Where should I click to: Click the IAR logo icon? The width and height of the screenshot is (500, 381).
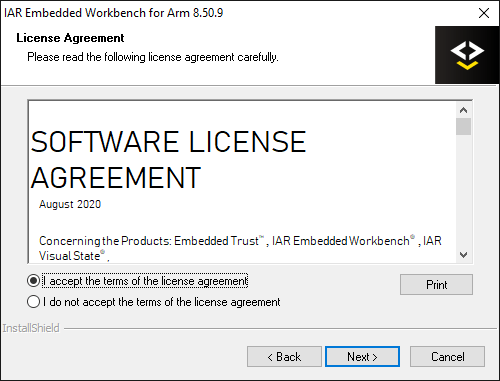click(467, 55)
